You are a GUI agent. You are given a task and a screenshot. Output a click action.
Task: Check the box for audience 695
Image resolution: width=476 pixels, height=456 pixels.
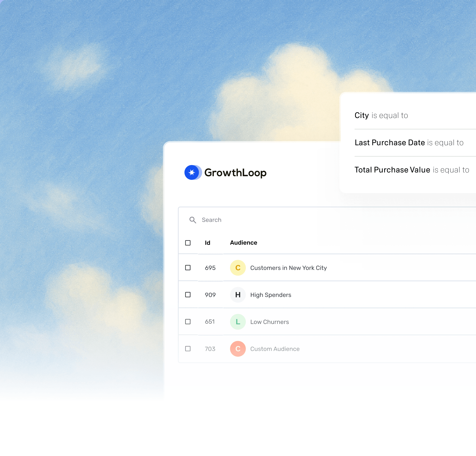coord(188,268)
